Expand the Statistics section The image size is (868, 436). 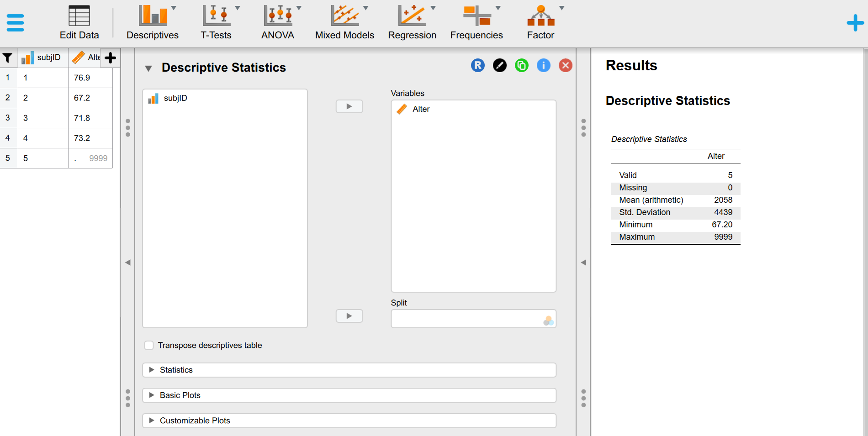349,370
